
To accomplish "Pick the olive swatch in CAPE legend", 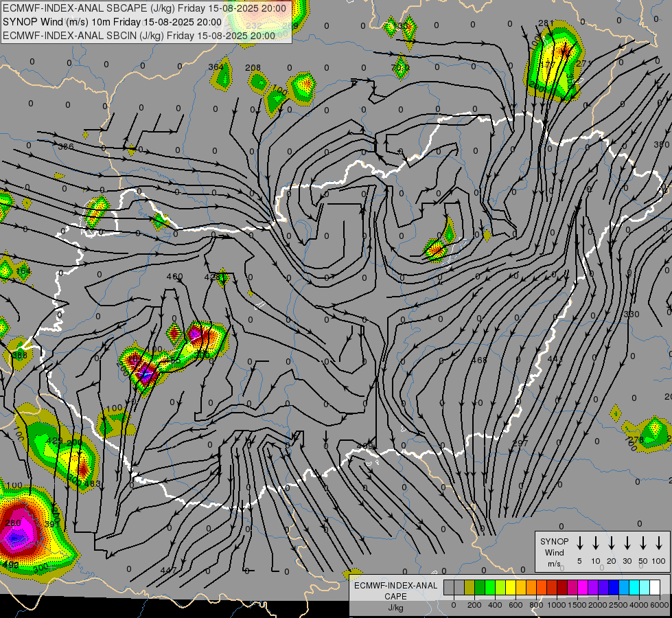I will coord(470,587).
